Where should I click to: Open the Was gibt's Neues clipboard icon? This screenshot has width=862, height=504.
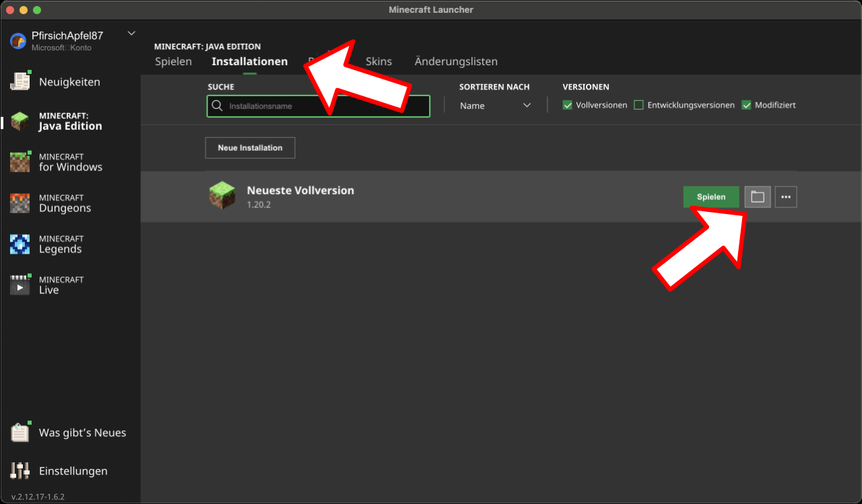point(20,433)
